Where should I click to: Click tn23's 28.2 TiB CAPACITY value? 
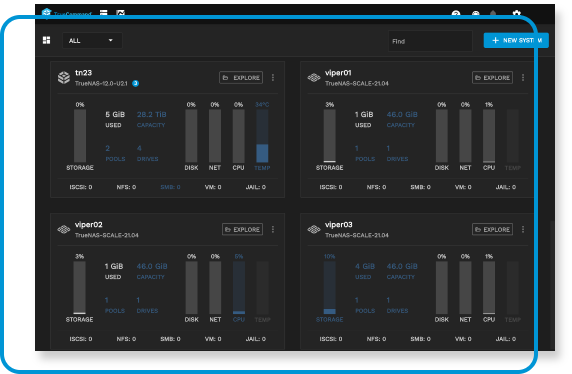click(x=151, y=115)
